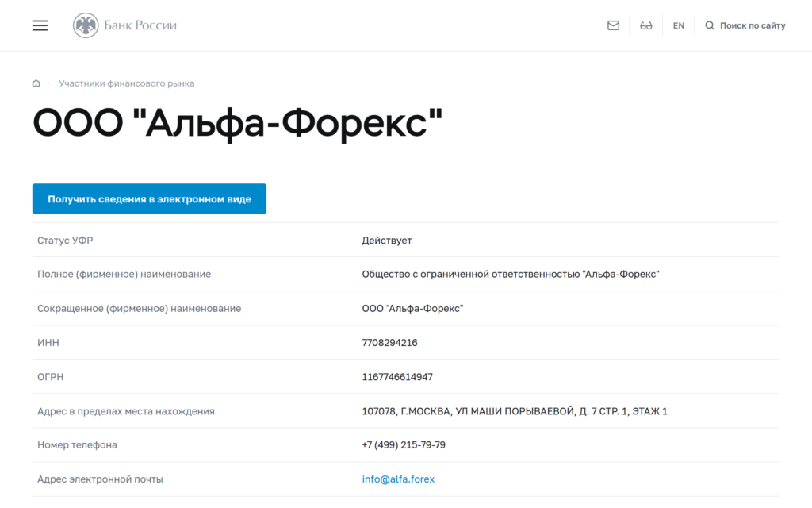The height and width of the screenshot is (508, 812).
Task: Select the 'Номер телефона' label
Action: click(x=77, y=444)
